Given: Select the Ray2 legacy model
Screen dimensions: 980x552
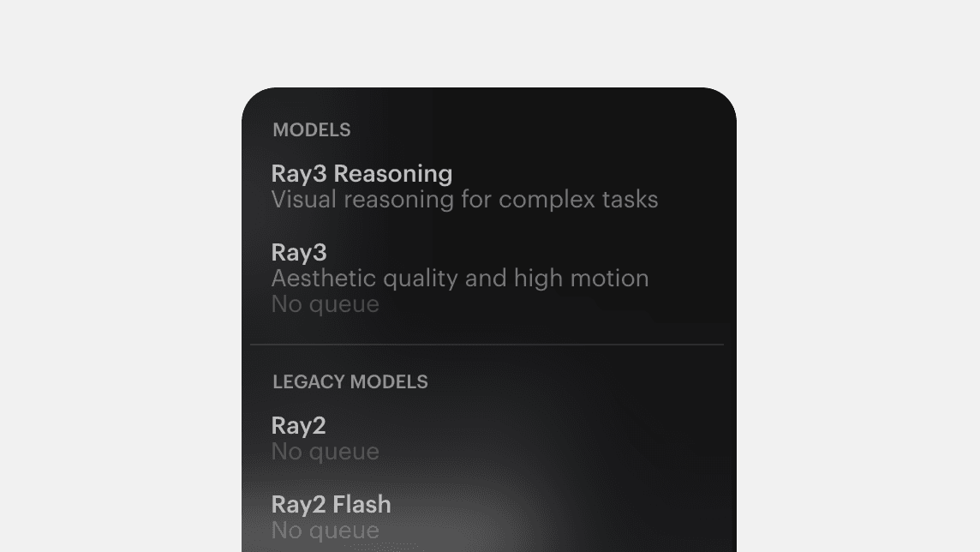Looking at the screenshot, I should coord(298,426).
